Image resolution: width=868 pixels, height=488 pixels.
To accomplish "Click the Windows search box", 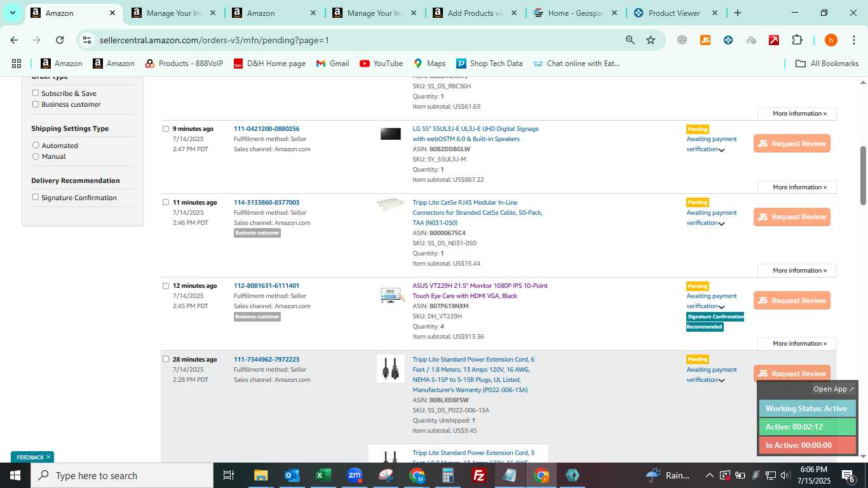I will (x=122, y=475).
